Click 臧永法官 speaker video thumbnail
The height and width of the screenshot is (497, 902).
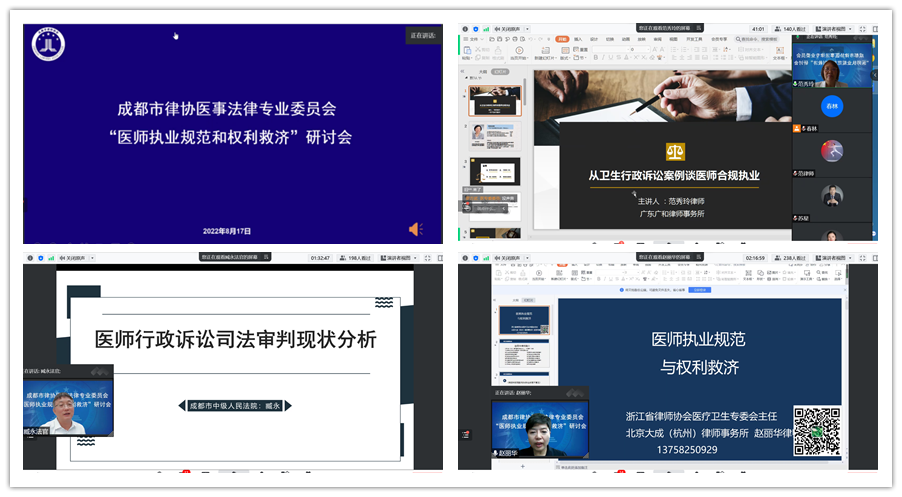68,408
